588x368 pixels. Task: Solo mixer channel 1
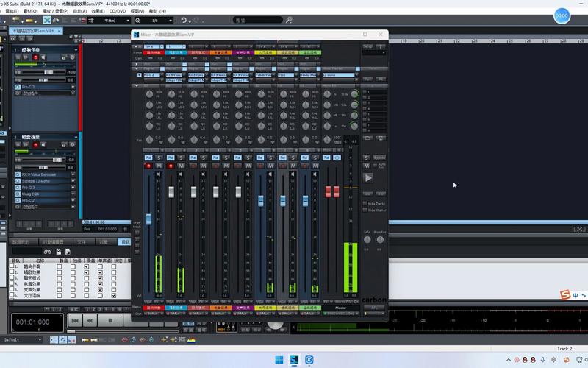159,158
